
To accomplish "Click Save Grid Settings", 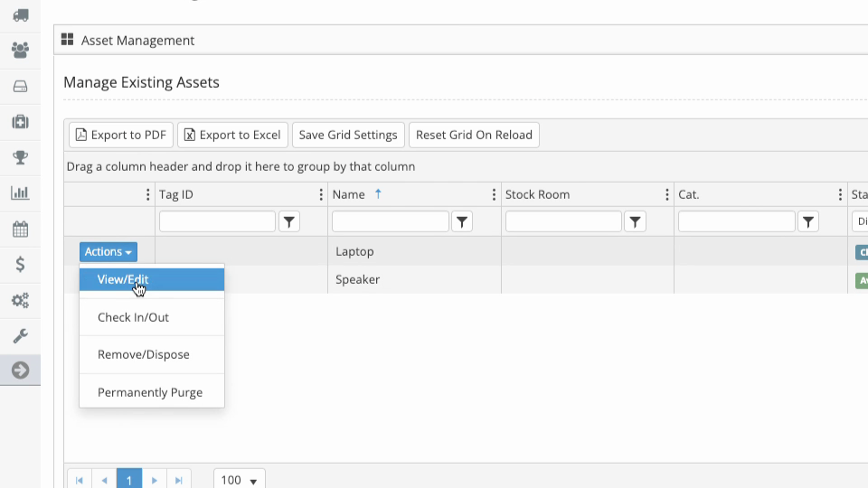I will [x=348, y=135].
